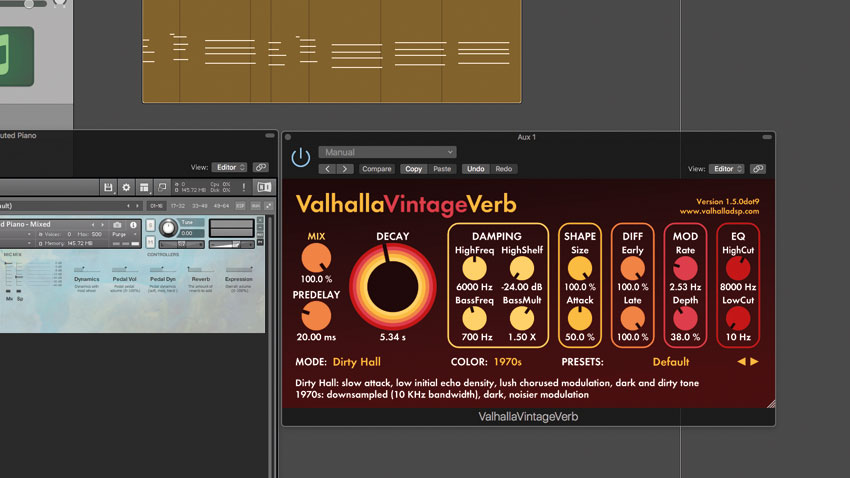Open the View Editor dropdown in piano plugin window
Viewport: 850px width, 478px height.
point(229,167)
